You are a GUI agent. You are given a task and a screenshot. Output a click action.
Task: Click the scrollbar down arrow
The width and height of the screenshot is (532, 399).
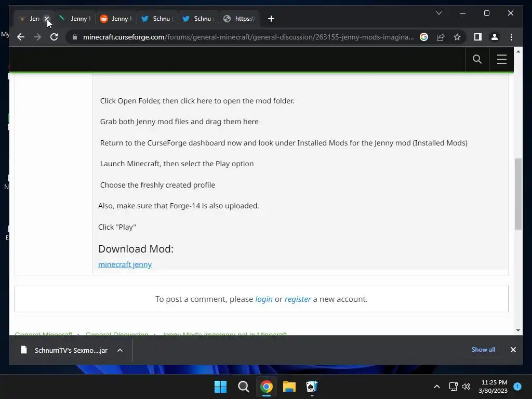point(518,330)
